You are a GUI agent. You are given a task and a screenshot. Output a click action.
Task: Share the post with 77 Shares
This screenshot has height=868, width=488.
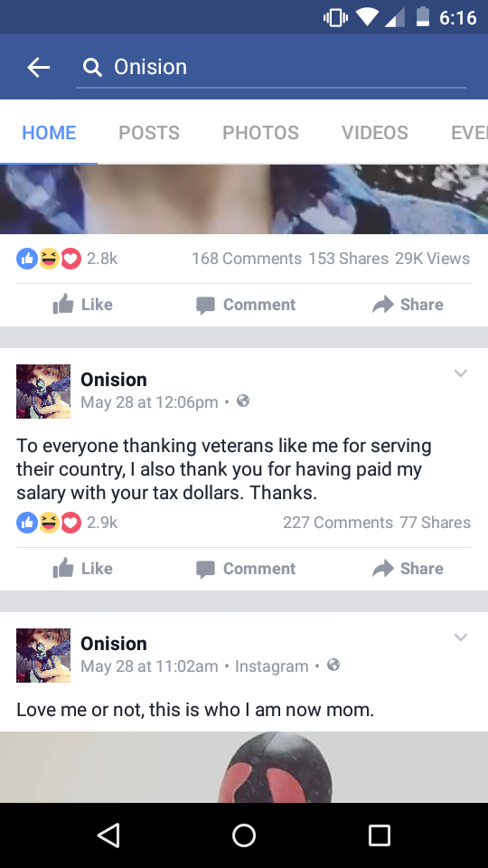408,569
